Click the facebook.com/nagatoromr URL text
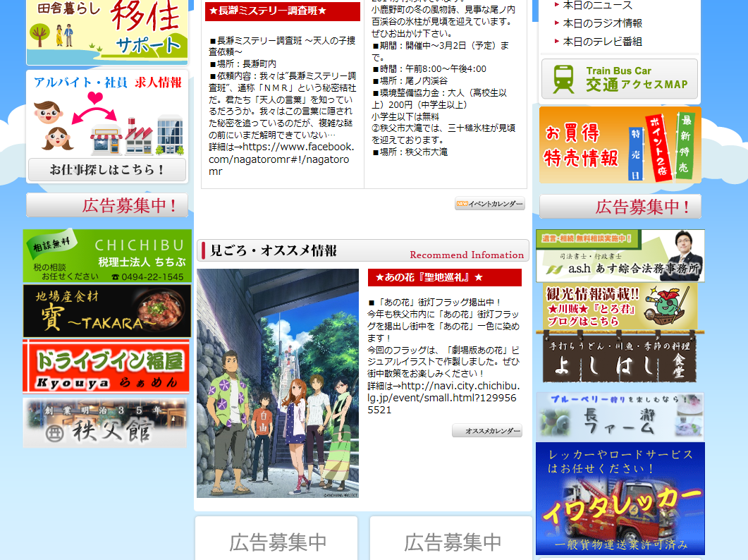The height and width of the screenshot is (560, 748). coord(281,159)
